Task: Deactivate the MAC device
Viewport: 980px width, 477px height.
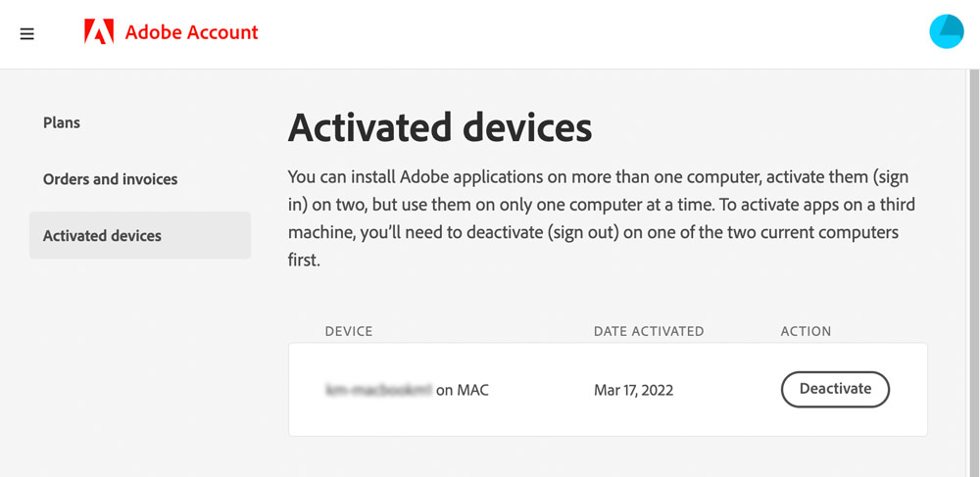Action: [835, 389]
